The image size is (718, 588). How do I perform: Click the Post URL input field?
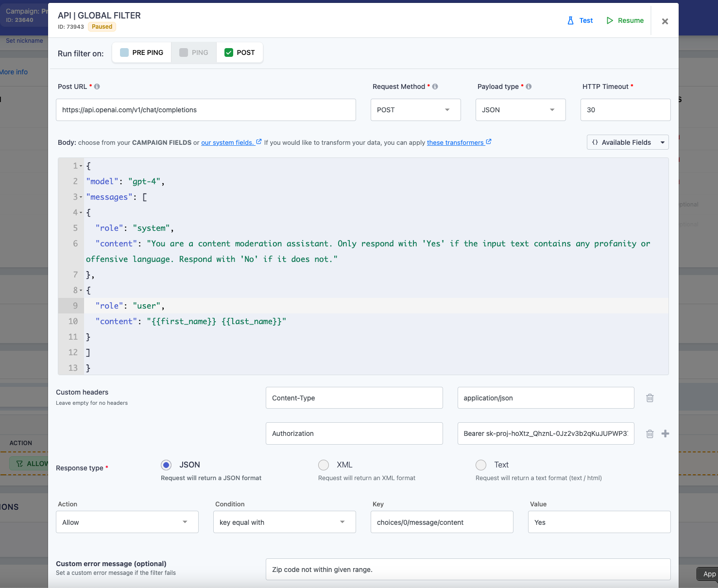coord(205,110)
